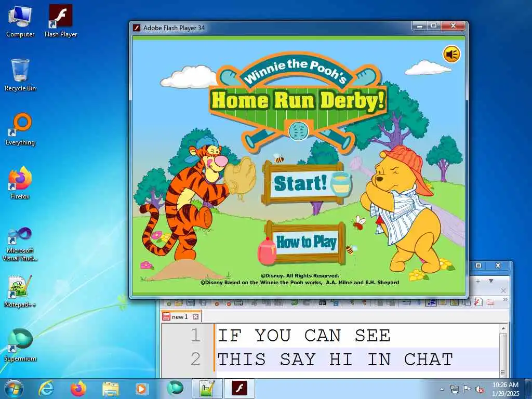Screen dimensions: 532x399
Task: Add a new Notepad++ tab with plus
Action: tap(478, 281)
